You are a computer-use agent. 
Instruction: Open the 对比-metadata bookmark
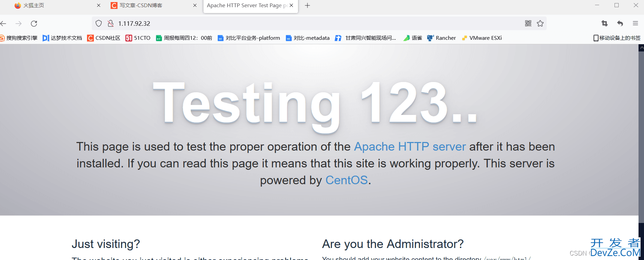coord(308,38)
